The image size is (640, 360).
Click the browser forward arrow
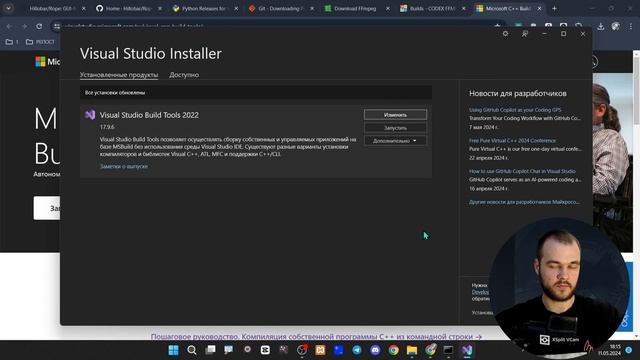[24, 26]
